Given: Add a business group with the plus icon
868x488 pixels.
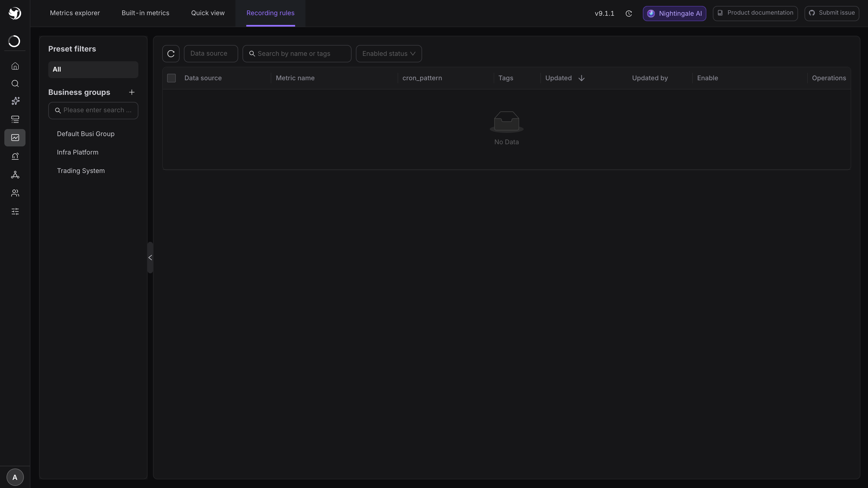Looking at the screenshot, I should [x=132, y=92].
